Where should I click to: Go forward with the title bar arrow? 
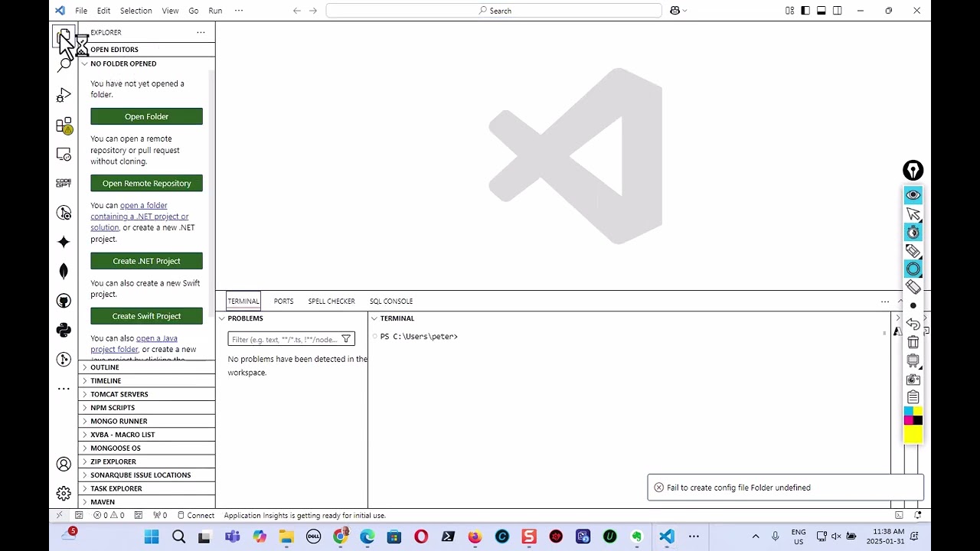tap(312, 11)
